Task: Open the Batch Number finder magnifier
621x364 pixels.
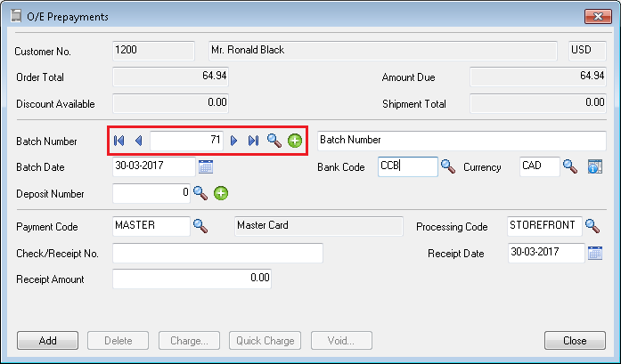Action: [x=274, y=141]
